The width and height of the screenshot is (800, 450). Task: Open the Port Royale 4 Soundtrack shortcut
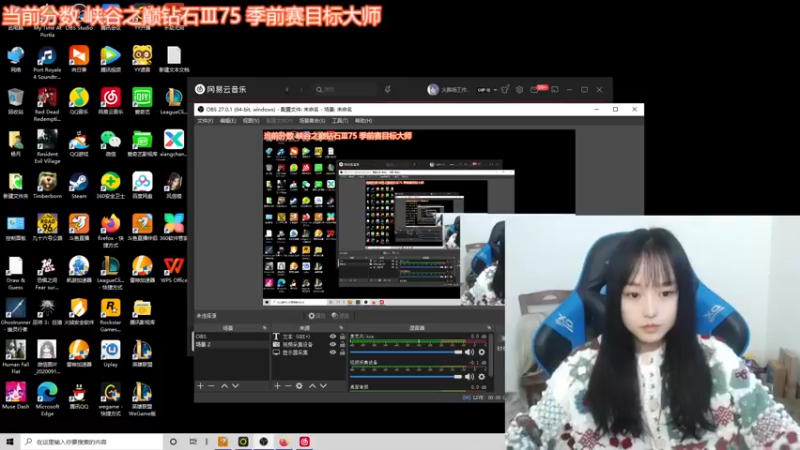[47, 62]
